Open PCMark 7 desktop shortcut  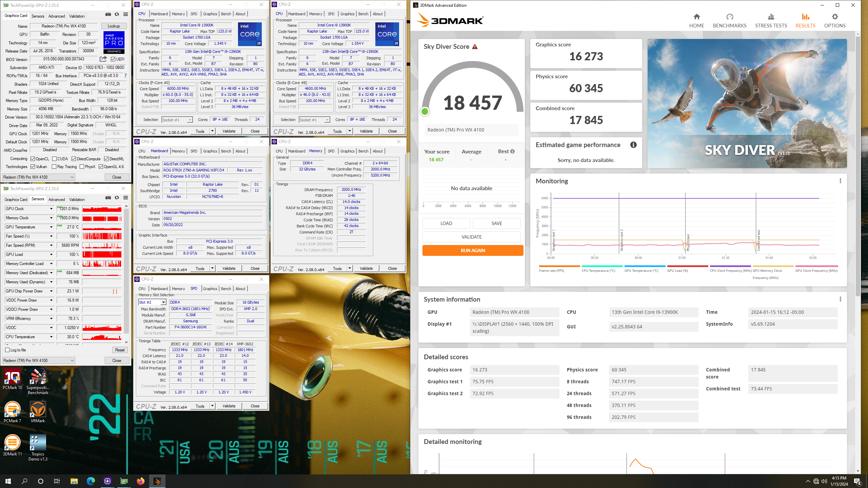pyautogui.click(x=12, y=412)
